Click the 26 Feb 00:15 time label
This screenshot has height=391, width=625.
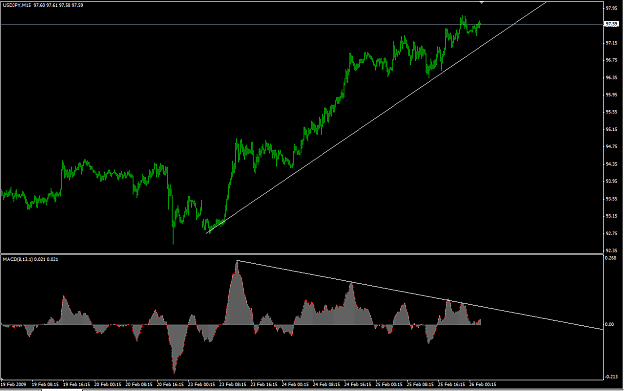(x=483, y=384)
